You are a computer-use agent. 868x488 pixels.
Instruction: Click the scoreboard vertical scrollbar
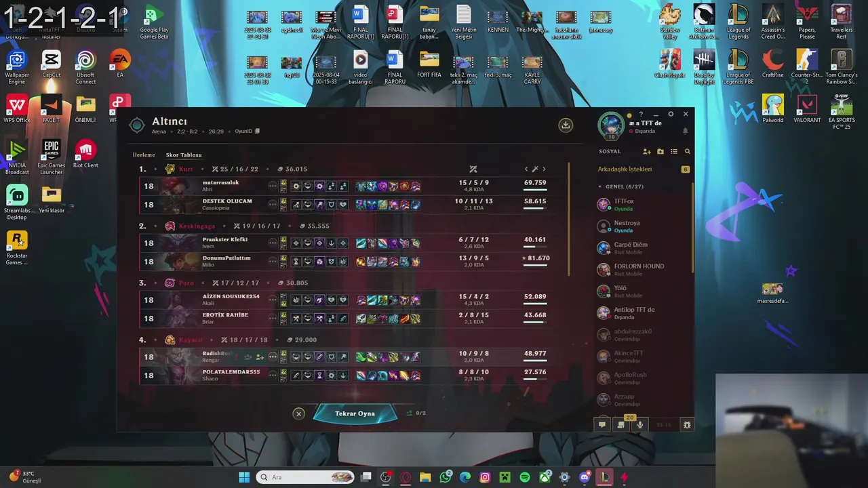pyautogui.click(x=568, y=219)
